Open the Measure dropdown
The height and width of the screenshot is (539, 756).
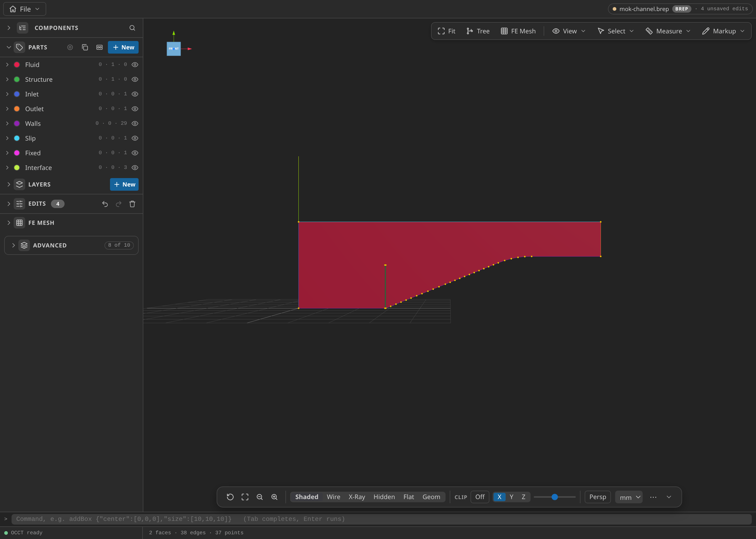668,31
